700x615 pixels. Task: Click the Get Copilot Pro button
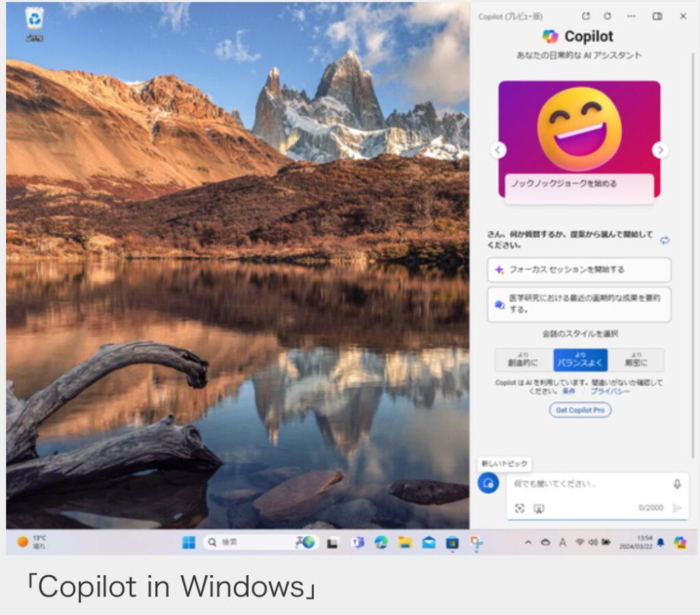(x=580, y=410)
